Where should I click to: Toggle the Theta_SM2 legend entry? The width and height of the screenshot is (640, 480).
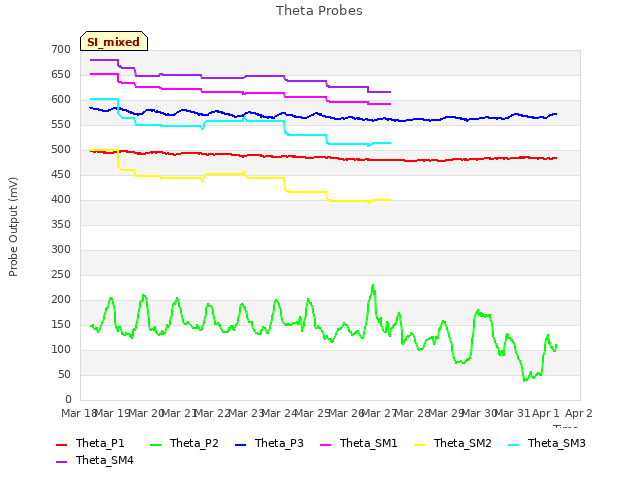click(x=453, y=443)
